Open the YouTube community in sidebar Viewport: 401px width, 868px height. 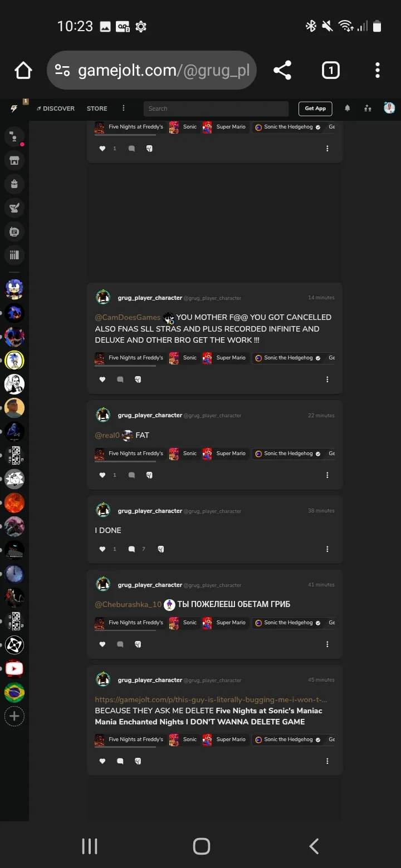[x=14, y=668]
